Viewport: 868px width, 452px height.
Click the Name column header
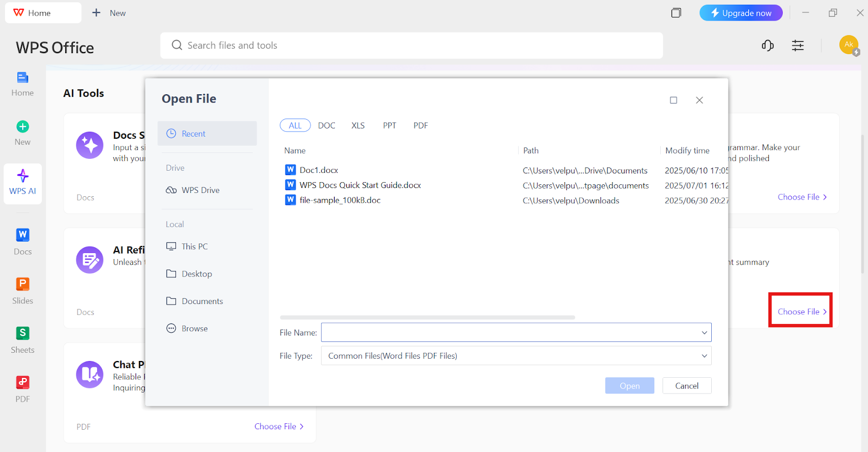coord(295,151)
